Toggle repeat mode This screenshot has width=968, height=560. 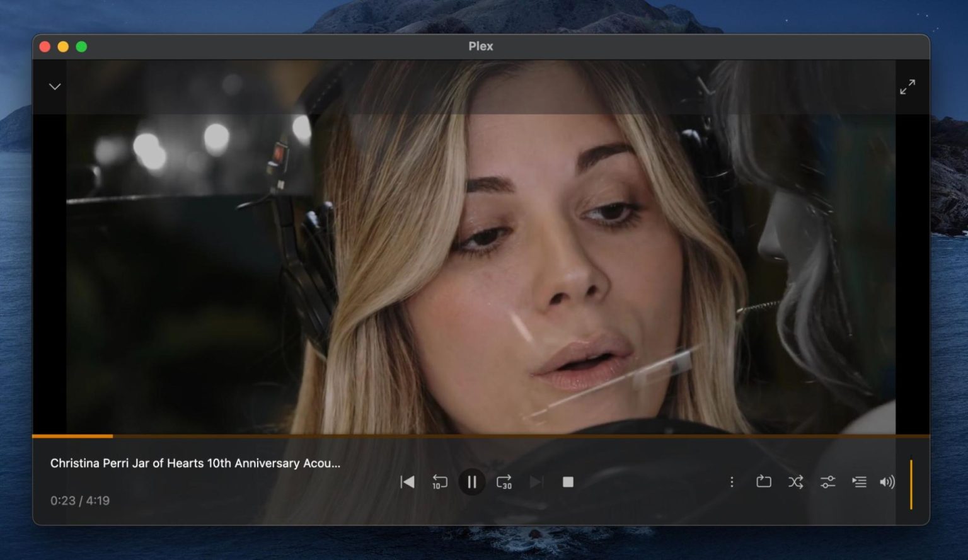click(x=763, y=482)
